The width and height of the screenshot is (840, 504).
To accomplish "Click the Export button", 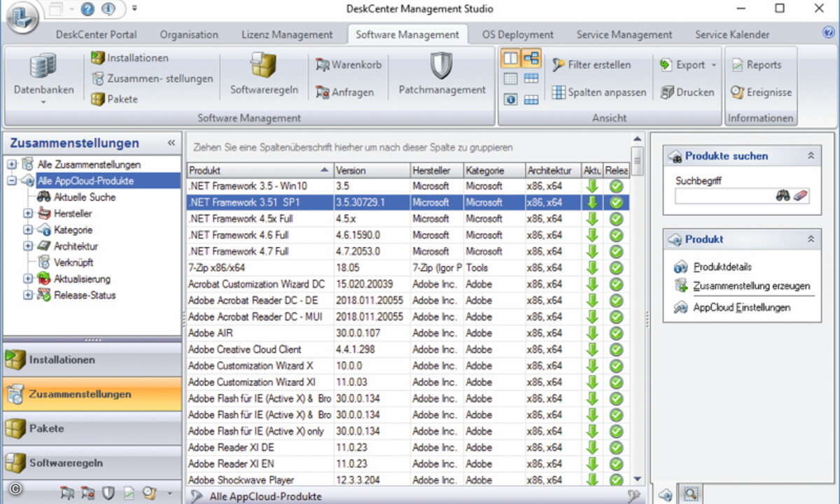I will coord(683,64).
